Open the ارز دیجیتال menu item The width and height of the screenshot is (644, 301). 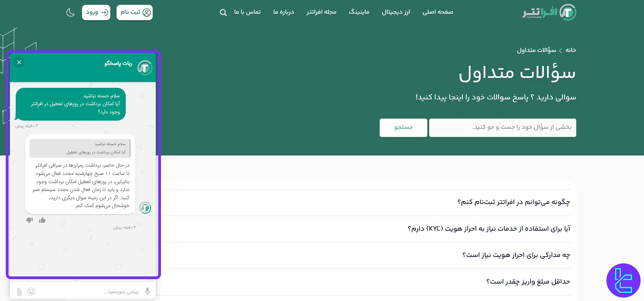point(396,12)
